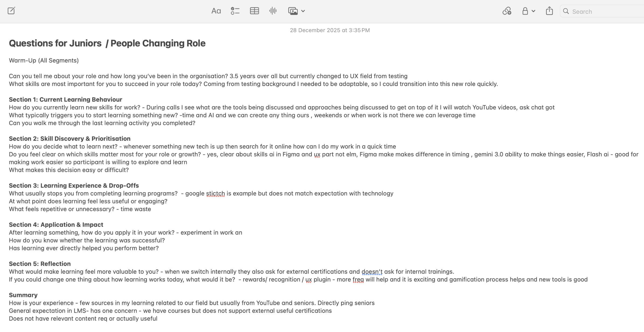Image resolution: width=644 pixels, height=332 pixels.
Task: Expand the lock options dropdown arrow
Action: tap(533, 11)
